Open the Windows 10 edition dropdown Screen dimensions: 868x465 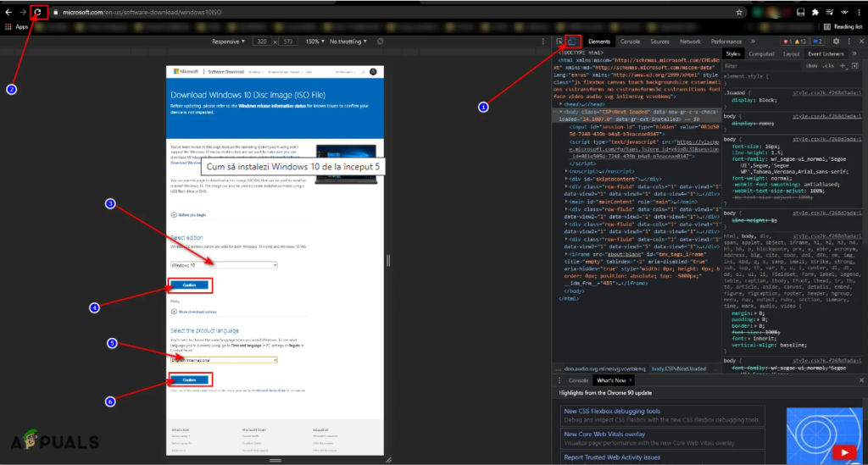point(224,265)
